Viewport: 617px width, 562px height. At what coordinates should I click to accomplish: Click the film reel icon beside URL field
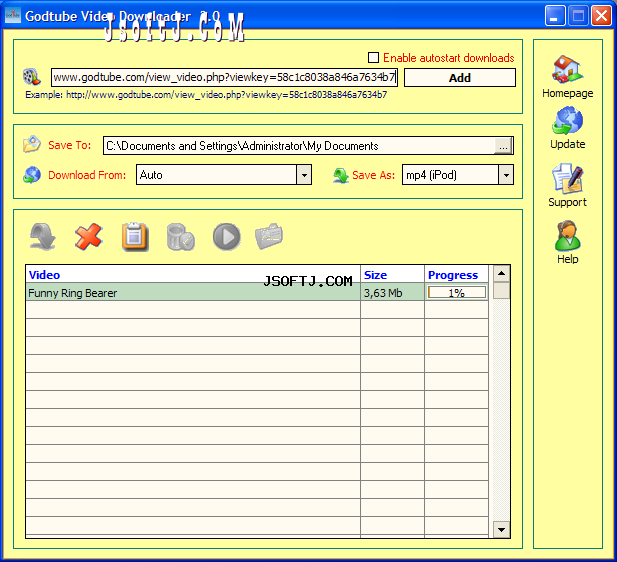[x=31, y=77]
